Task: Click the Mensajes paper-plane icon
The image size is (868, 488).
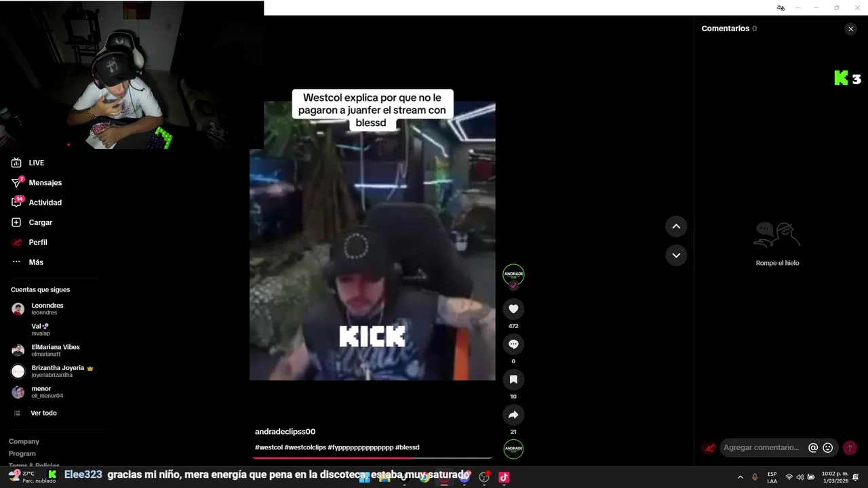Action: pyautogui.click(x=16, y=183)
